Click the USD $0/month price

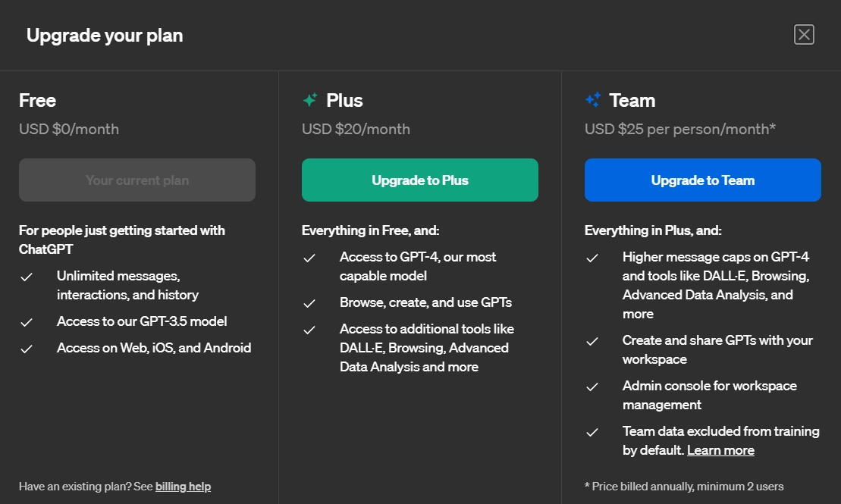pos(69,129)
